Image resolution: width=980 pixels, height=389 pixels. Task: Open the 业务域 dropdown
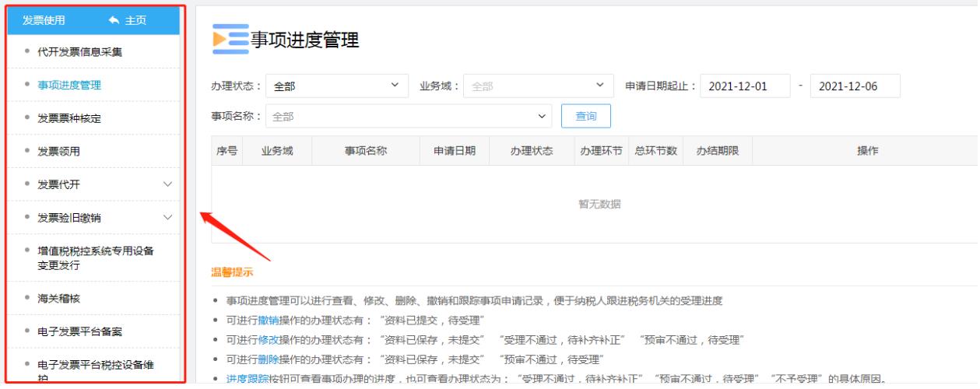click(x=536, y=86)
